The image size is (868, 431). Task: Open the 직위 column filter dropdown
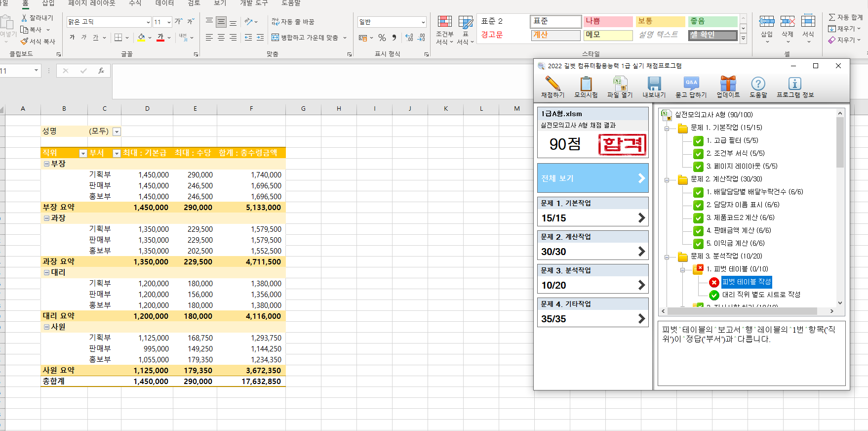[83, 154]
